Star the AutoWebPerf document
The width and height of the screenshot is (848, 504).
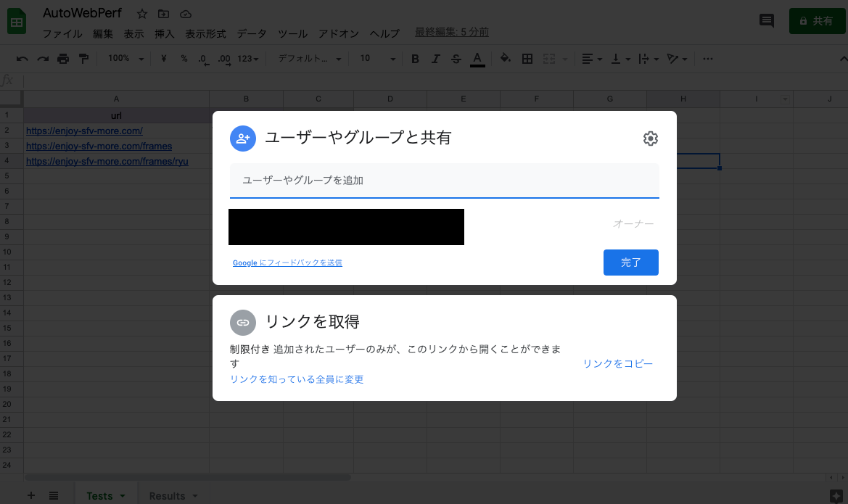141,14
